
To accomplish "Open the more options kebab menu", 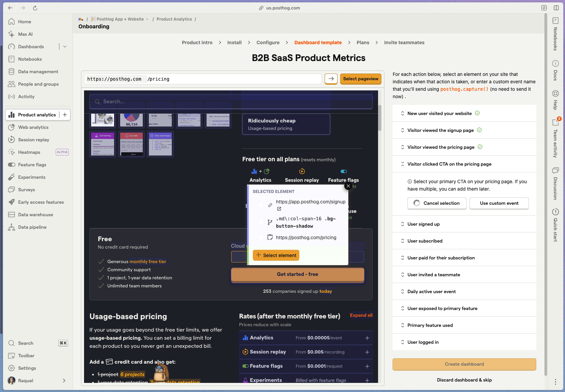I will tap(555, 382).
